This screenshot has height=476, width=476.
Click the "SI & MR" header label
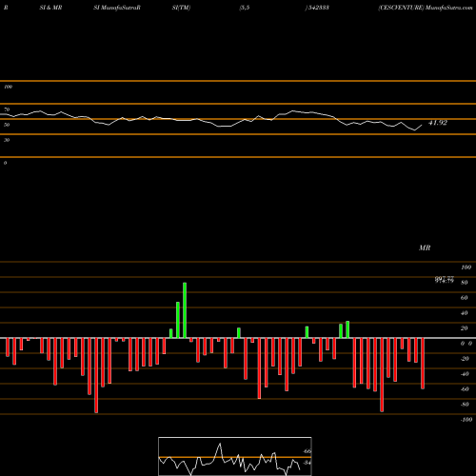[x=50, y=8]
